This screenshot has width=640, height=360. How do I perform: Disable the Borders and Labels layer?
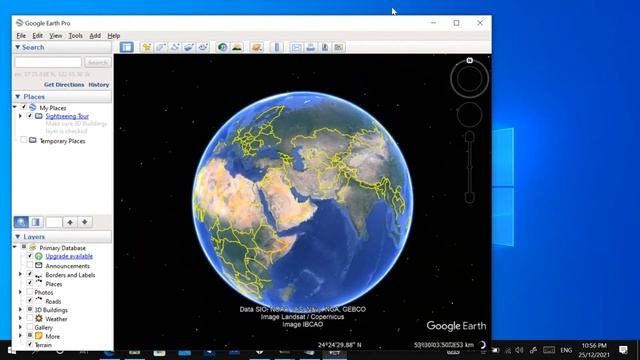coord(30,274)
